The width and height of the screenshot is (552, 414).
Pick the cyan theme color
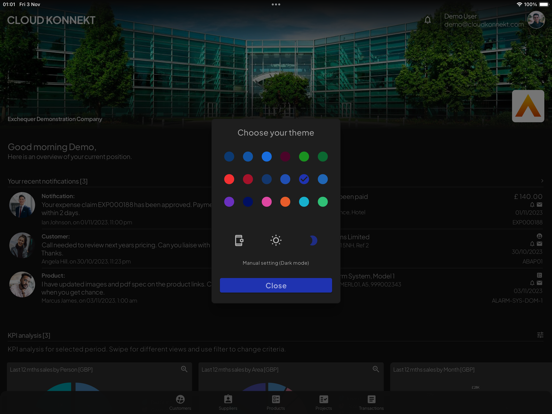(304, 202)
